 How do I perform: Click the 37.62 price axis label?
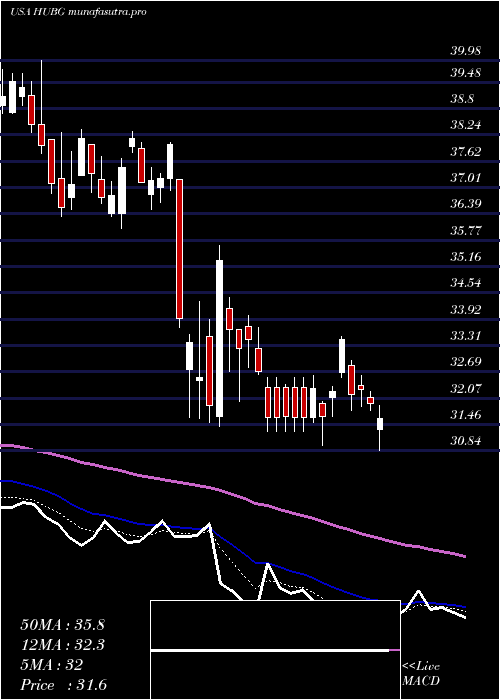pos(466,151)
